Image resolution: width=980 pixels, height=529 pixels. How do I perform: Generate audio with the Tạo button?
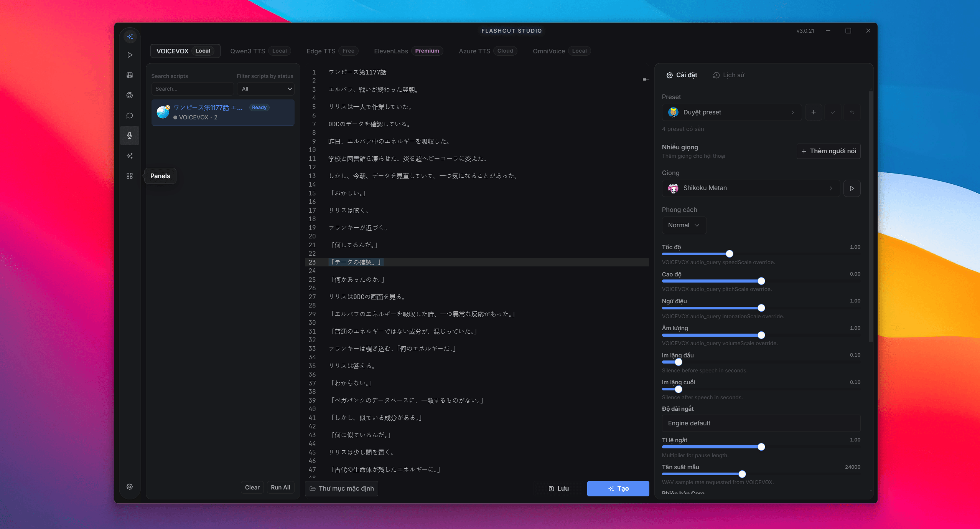(618, 489)
